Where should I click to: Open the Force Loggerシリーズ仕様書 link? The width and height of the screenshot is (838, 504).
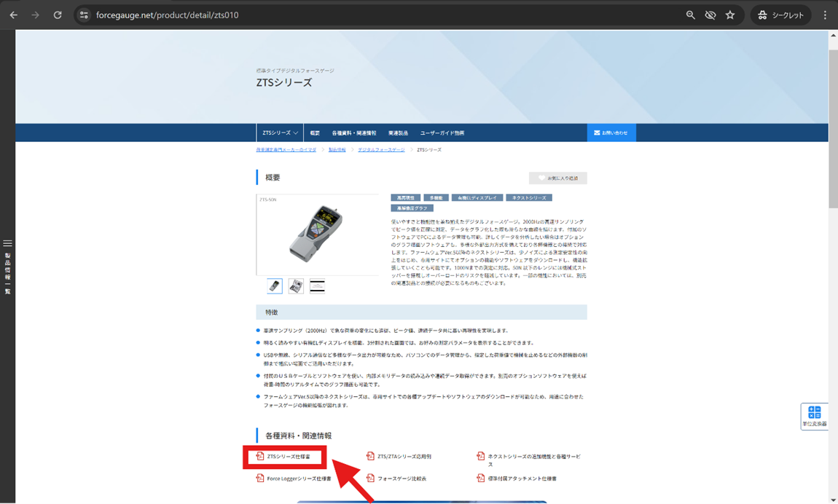(299, 479)
